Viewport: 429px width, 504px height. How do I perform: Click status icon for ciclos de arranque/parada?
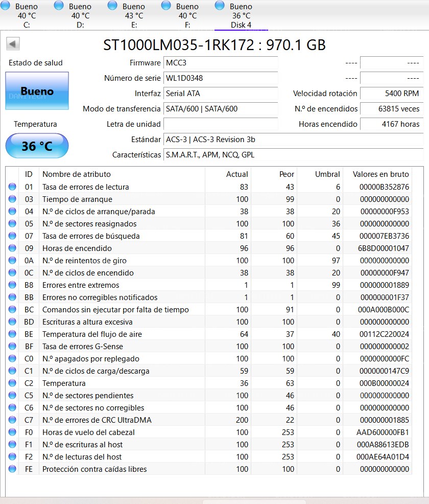click(12, 211)
